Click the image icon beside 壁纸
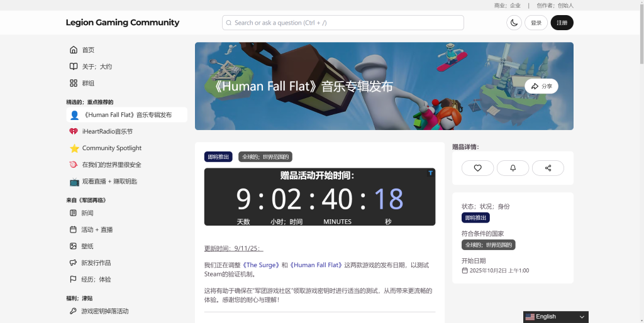This screenshot has height=323, width=644. [x=73, y=246]
